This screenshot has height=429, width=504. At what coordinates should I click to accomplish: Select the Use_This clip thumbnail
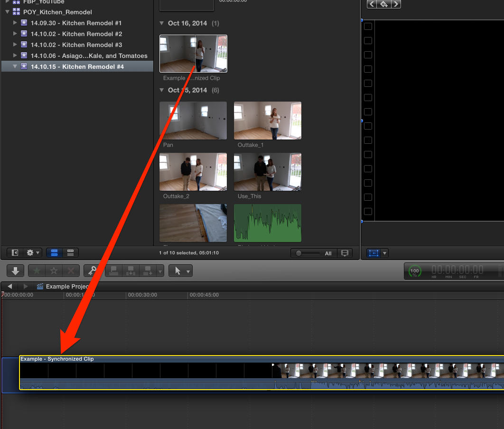[268, 172]
